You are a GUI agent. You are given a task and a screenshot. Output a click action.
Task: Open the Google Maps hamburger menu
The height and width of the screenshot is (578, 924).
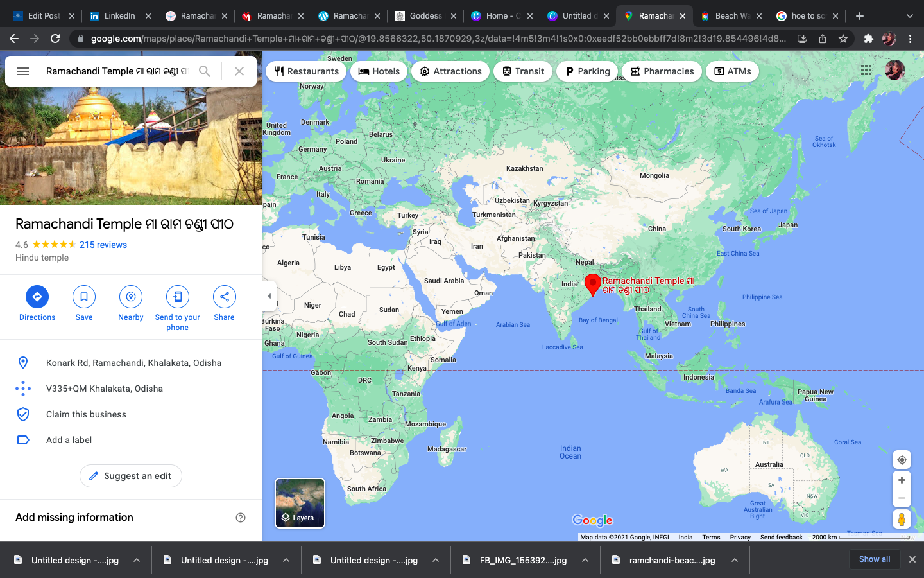23,71
